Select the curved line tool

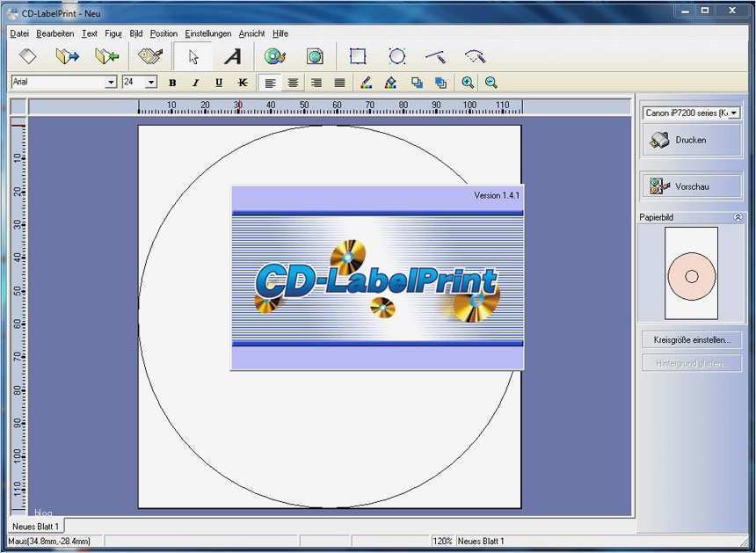click(475, 55)
